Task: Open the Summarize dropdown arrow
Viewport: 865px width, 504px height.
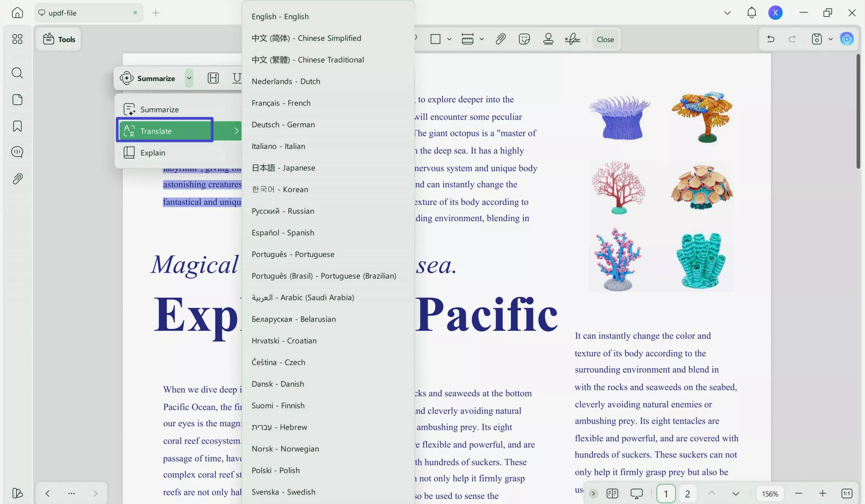Action: coord(189,78)
